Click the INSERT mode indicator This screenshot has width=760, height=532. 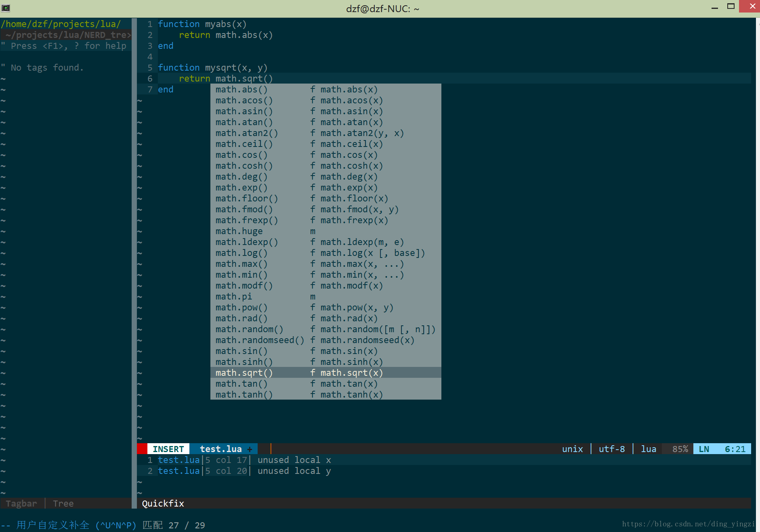(168, 449)
